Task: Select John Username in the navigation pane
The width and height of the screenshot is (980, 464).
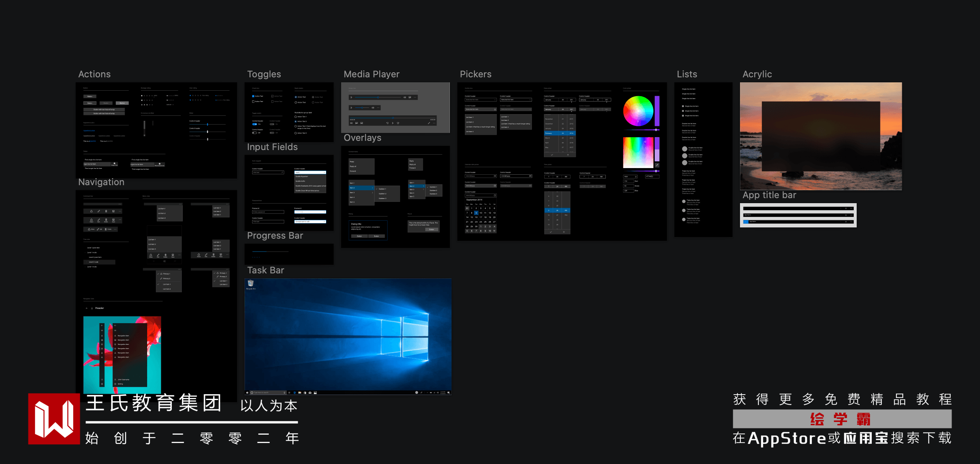Action: click(124, 380)
